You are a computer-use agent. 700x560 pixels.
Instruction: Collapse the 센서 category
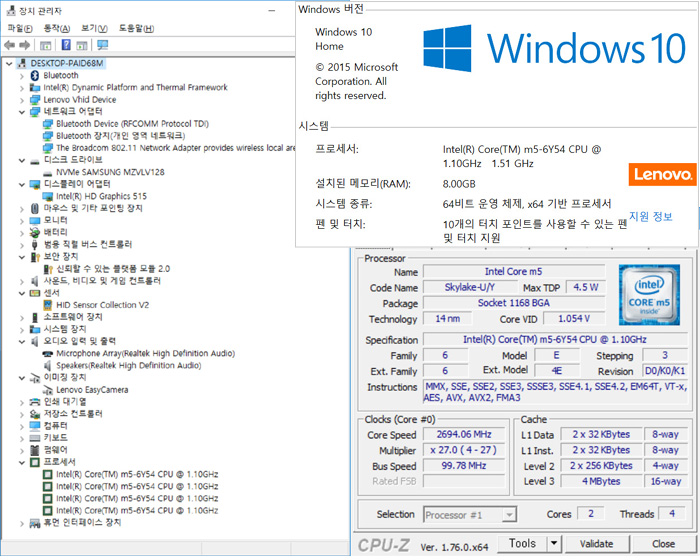tap(22, 293)
